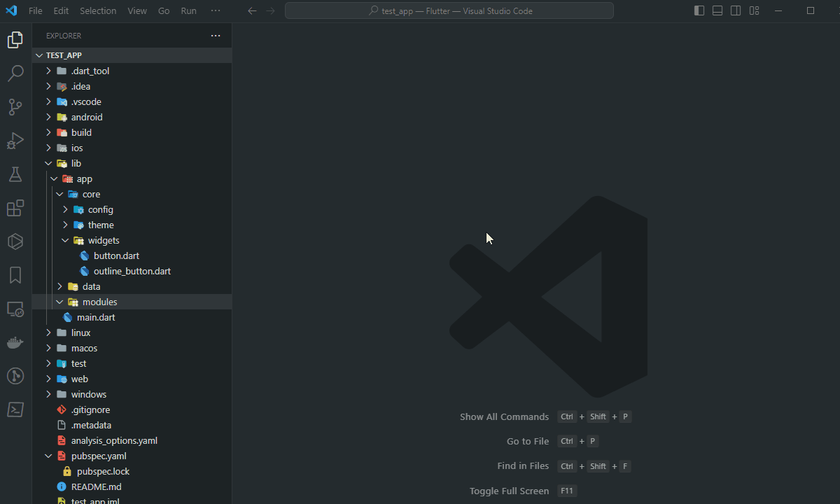This screenshot has width=840, height=504.
Task: Expand the .idea folder
Action: click(x=132, y=86)
